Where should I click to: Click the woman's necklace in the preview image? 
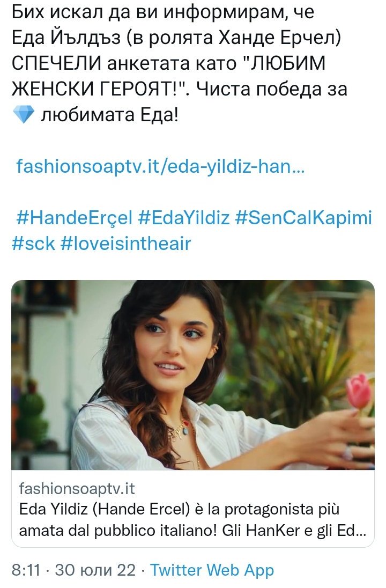click(181, 429)
